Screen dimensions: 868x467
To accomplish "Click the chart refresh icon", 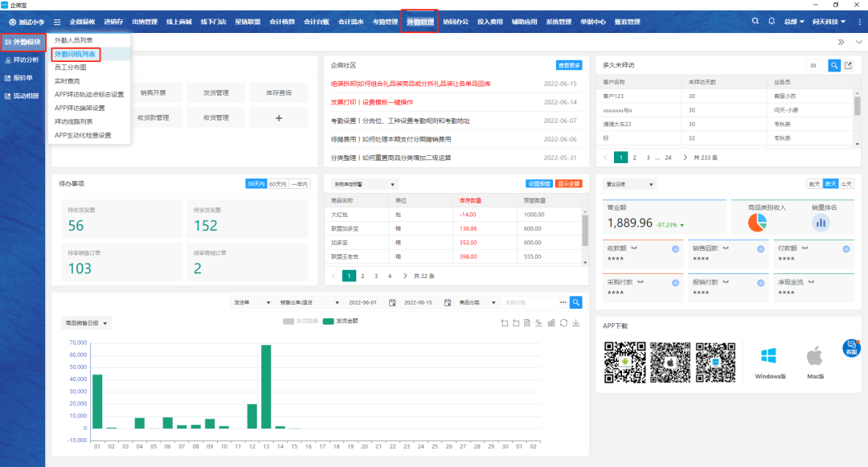I will pyautogui.click(x=563, y=323).
